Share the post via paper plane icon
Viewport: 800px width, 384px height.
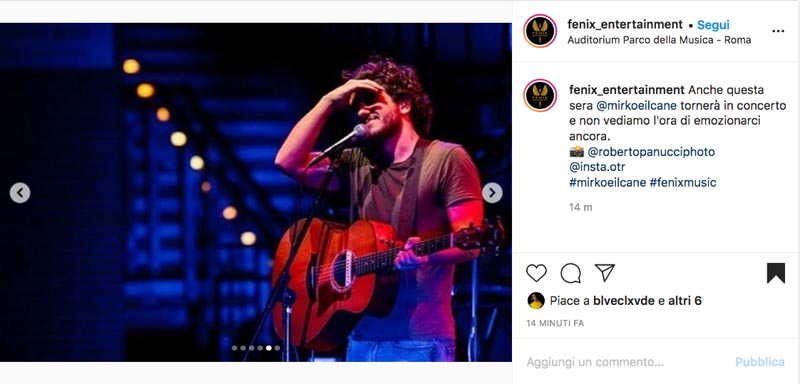[605, 273]
